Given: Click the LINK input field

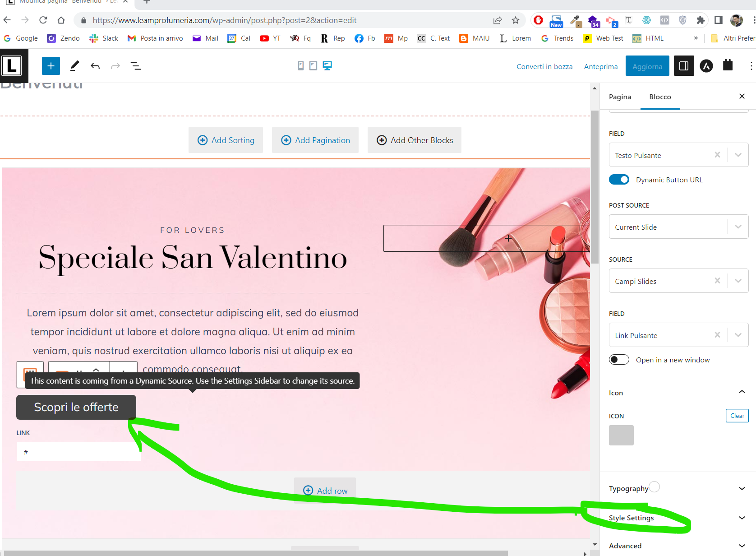Looking at the screenshot, I should [x=79, y=452].
